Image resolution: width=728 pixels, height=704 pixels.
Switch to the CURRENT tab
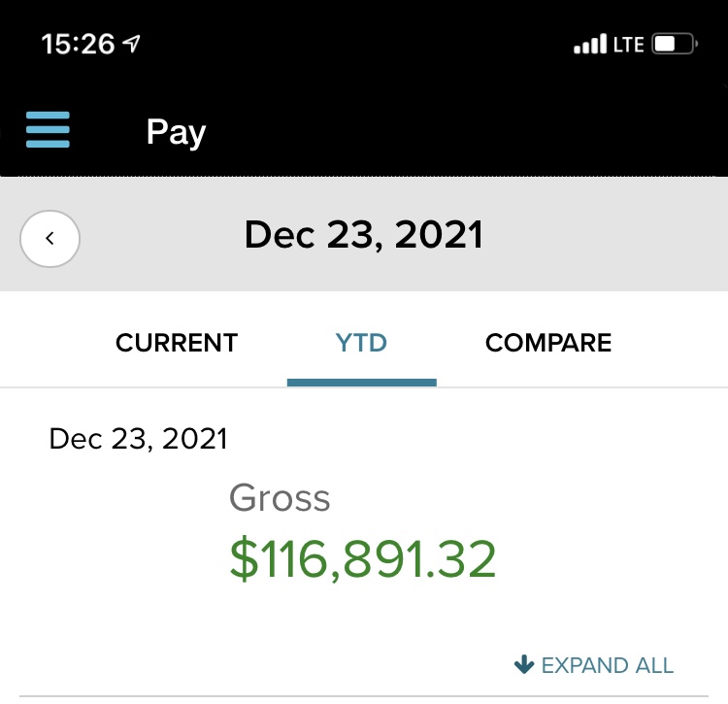177,343
